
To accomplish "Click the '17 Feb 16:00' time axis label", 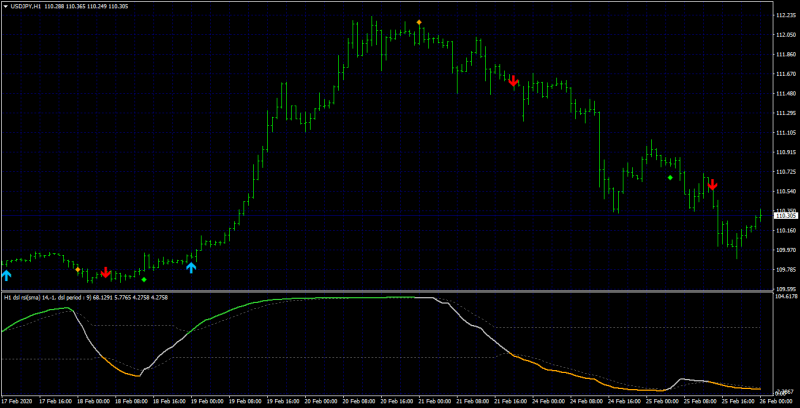I will 55,401.
